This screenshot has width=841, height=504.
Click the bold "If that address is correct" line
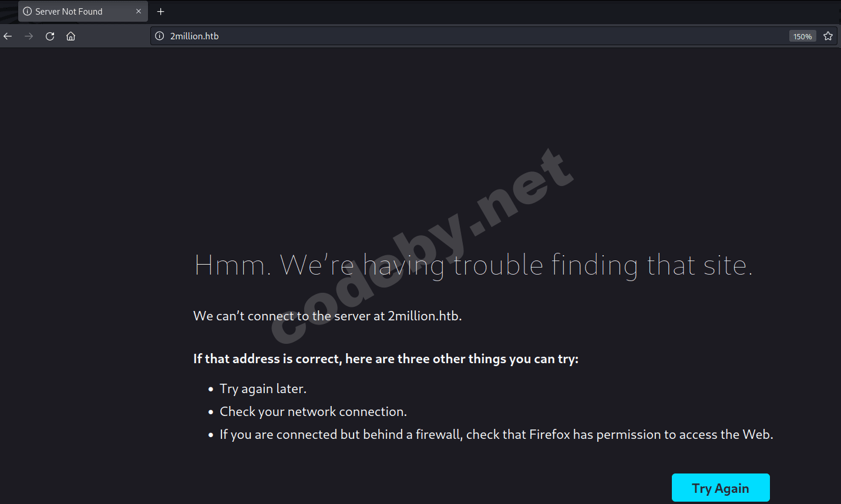[385, 359]
